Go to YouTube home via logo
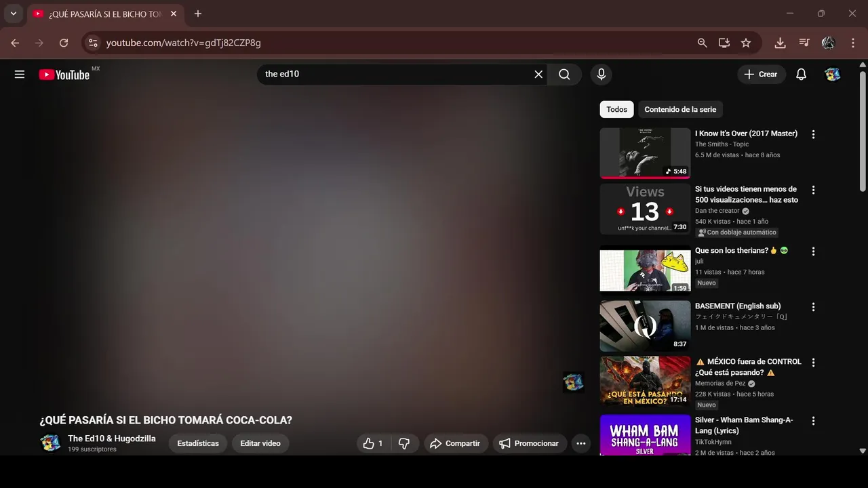The height and width of the screenshot is (488, 868). (x=64, y=75)
